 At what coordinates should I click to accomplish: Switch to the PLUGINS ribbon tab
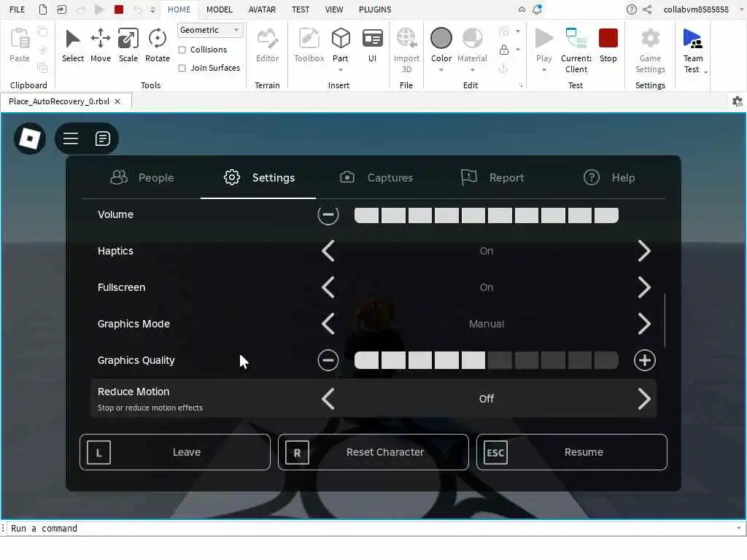pyautogui.click(x=375, y=9)
